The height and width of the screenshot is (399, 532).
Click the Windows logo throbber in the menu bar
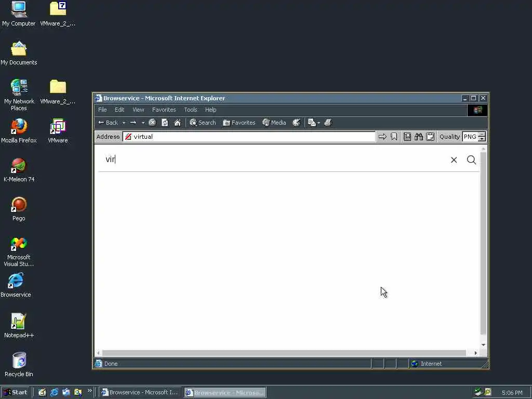[x=477, y=110]
